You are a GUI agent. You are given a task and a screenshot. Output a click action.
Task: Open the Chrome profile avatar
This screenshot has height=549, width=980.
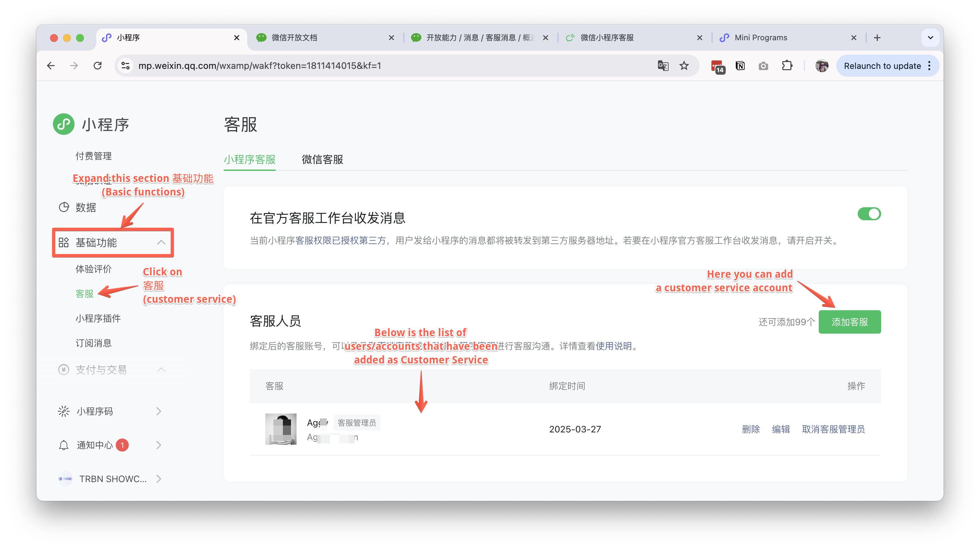click(x=821, y=66)
